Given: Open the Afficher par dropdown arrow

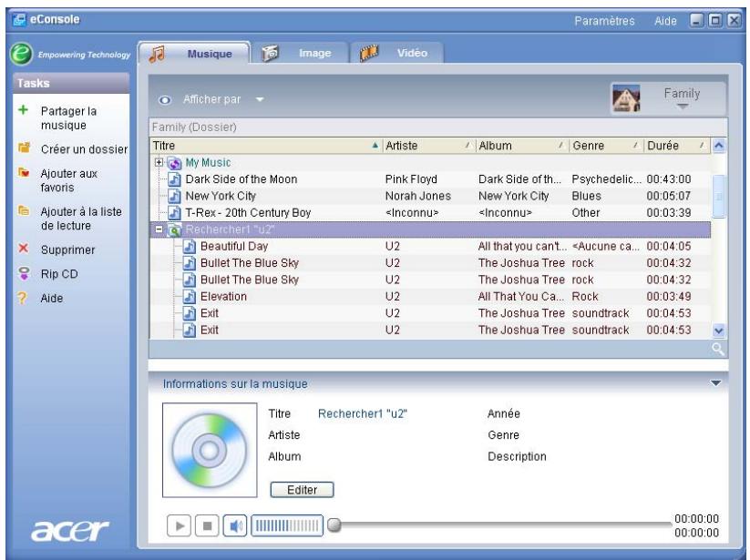Looking at the screenshot, I should 260,99.
